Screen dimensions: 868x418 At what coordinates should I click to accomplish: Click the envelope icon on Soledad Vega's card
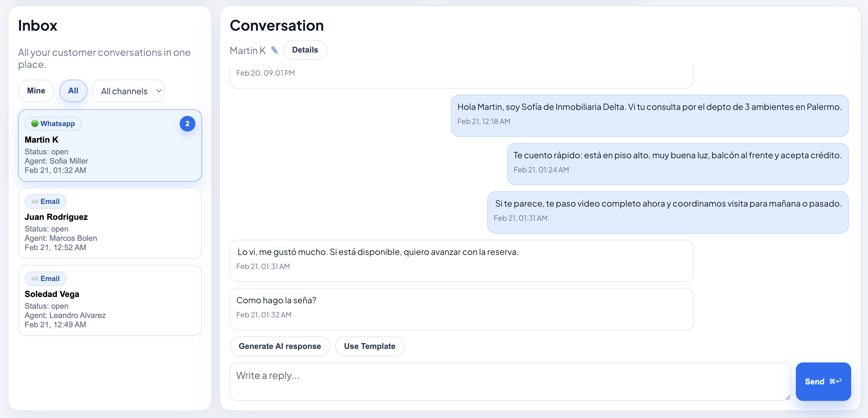tap(35, 278)
